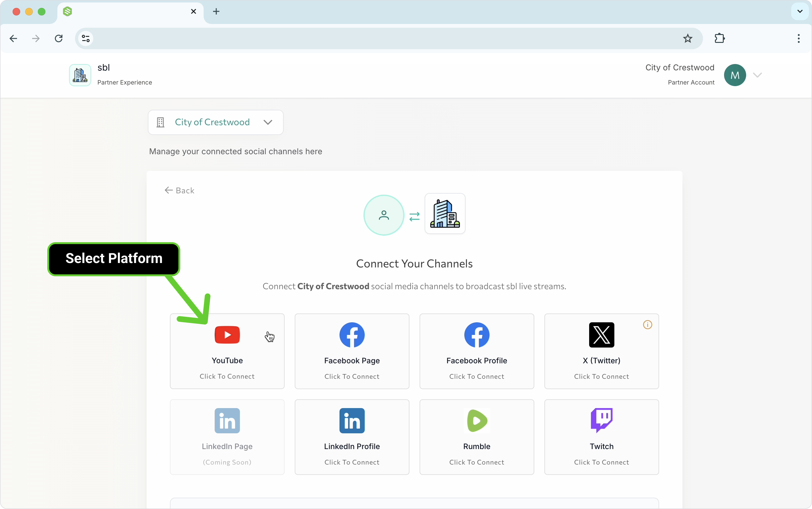Click 'Click To Connect' under YouTube

[x=227, y=376]
